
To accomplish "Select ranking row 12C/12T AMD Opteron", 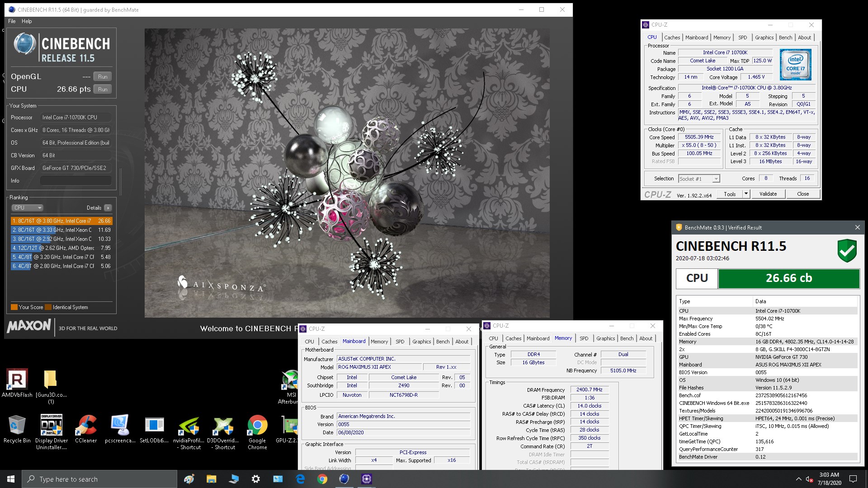I will pos(61,248).
